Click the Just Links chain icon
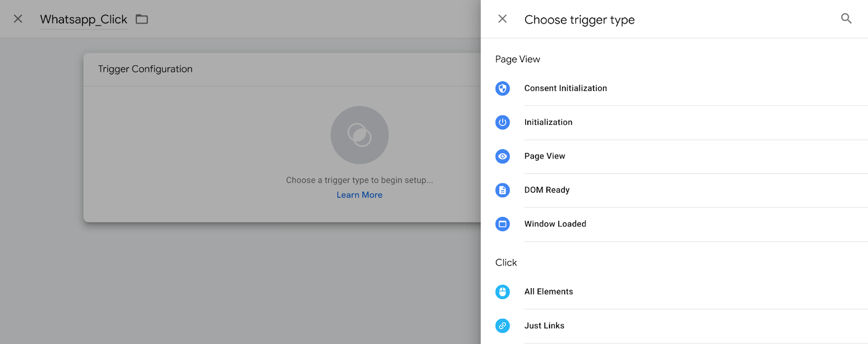This screenshot has width=868, height=344. 502,326
